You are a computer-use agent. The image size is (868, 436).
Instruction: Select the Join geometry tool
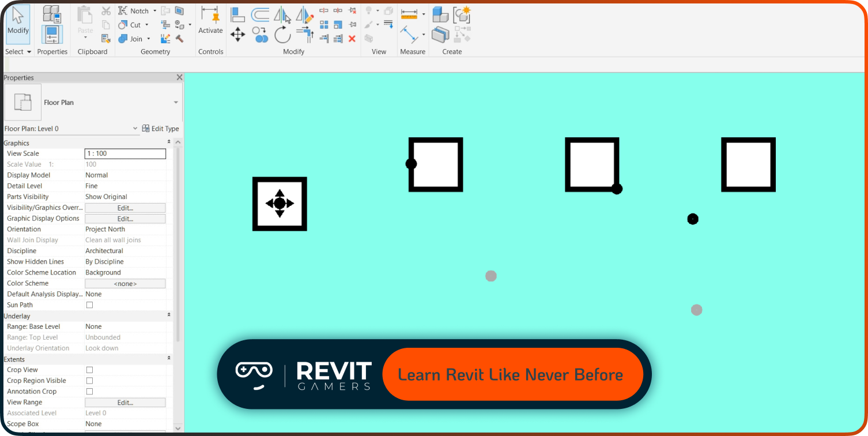click(x=131, y=39)
